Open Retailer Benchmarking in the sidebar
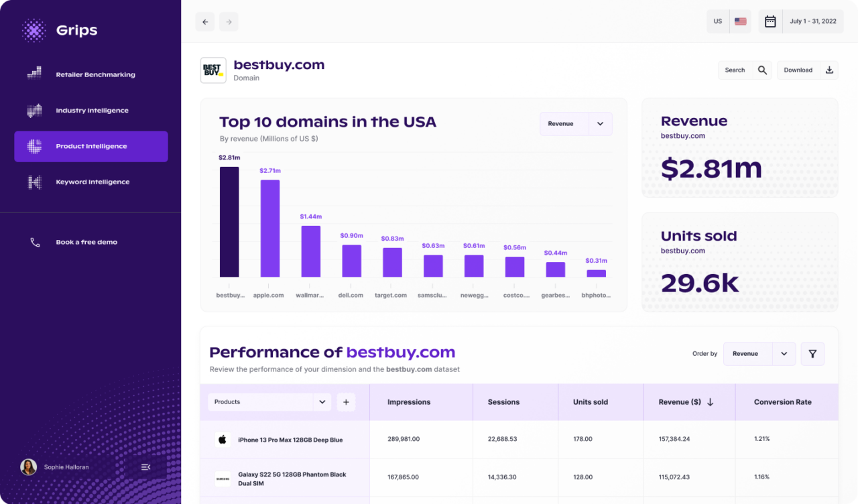The height and width of the screenshot is (504, 858). click(x=95, y=74)
